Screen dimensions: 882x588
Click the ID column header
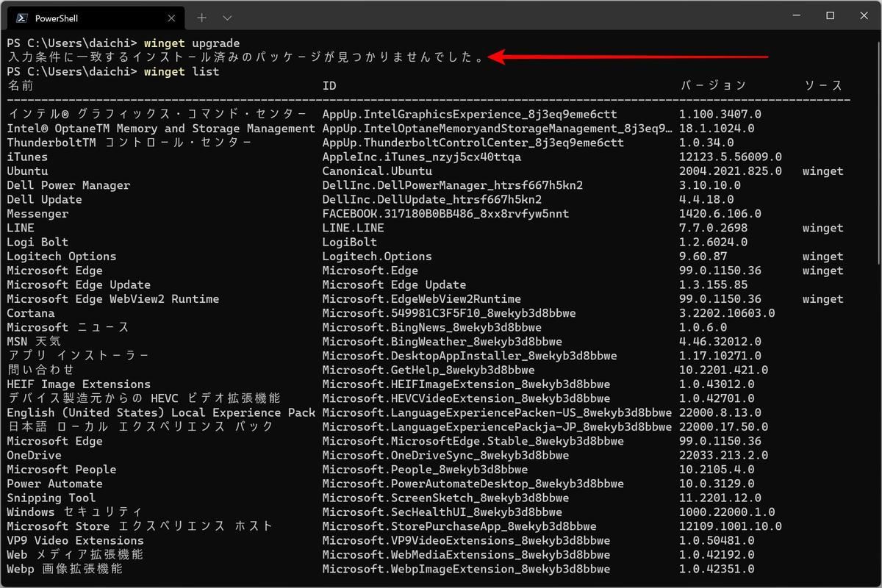point(329,86)
